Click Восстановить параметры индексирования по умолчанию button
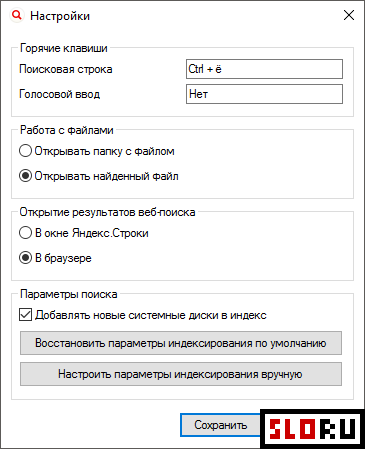This screenshot has width=365, height=449. 181,343
